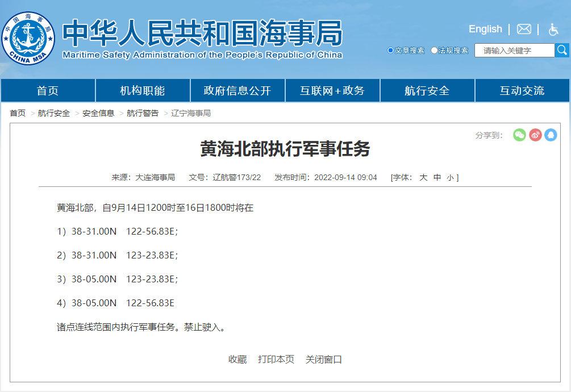Focus the 请输入关键字 search field

514,51
